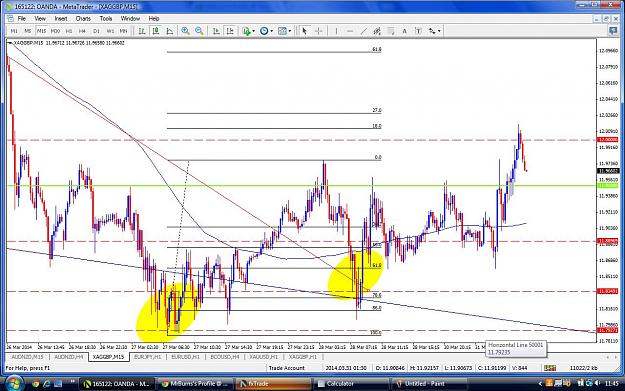Click the green horizontal line on chart
625x391 pixels.
coord(301,186)
